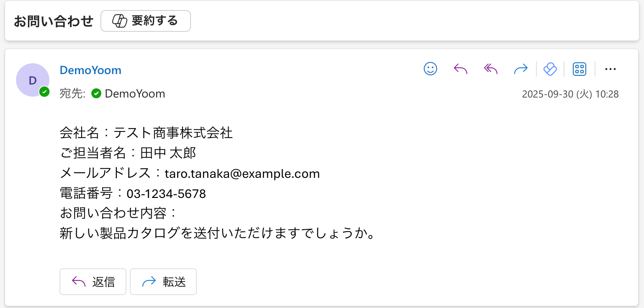Image resolution: width=644 pixels, height=308 pixels.
Task: Open the sender name DemoYoom link
Action: [90, 70]
